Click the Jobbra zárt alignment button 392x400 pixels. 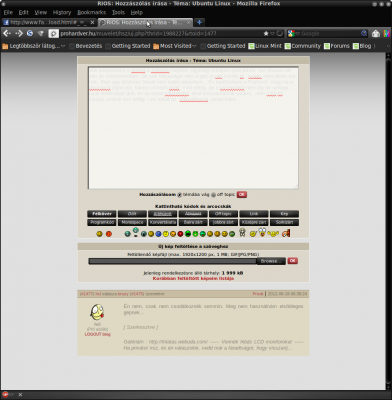click(224, 222)
